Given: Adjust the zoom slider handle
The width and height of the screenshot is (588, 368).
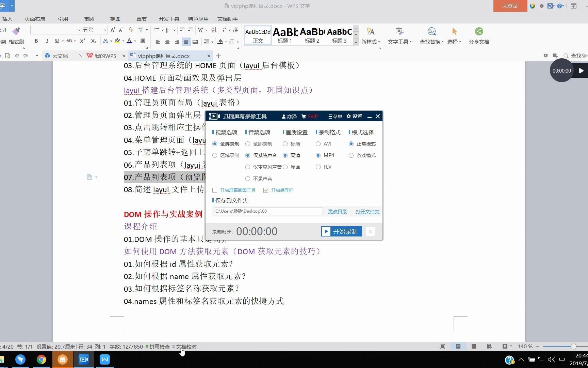Looking at the screenshot, I should pos(574,347).
